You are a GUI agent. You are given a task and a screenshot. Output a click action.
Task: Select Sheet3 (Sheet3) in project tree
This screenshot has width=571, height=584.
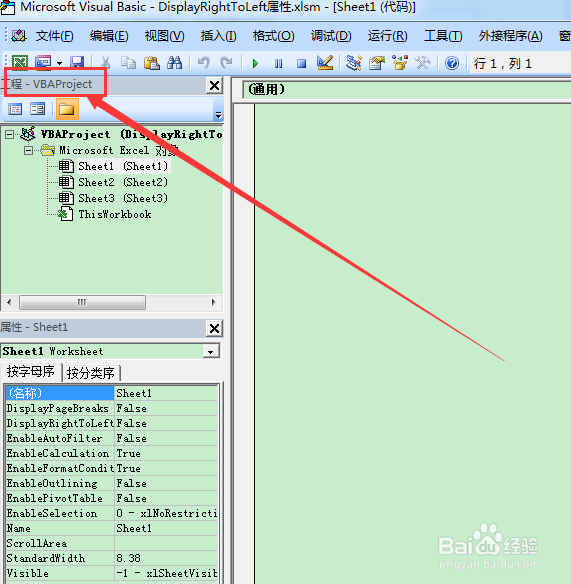coord(123,198)
